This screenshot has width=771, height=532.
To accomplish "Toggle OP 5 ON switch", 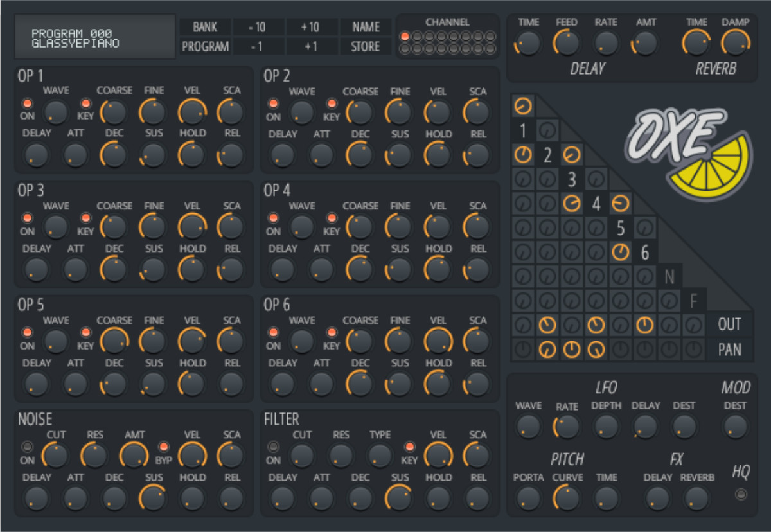I will coord(27,332).
